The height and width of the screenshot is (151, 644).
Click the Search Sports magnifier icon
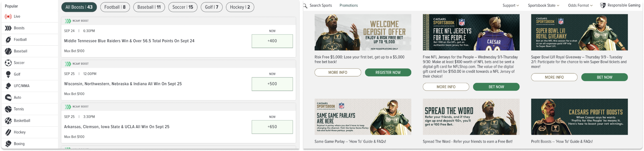coord(305,6)
